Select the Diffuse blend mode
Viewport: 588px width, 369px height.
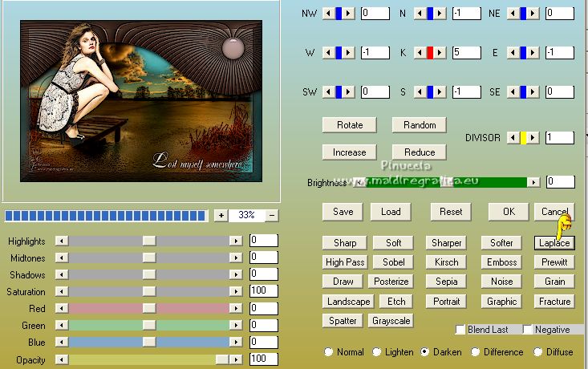click(x=537, y=351)
